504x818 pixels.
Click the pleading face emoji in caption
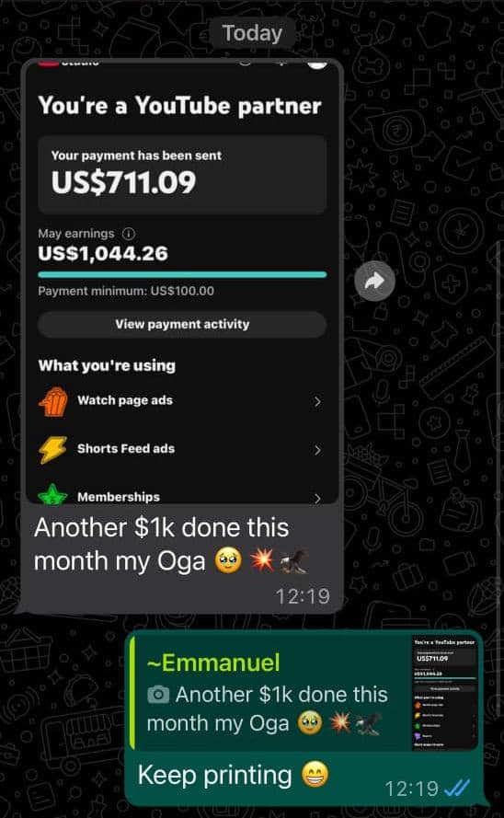[228, 561]
